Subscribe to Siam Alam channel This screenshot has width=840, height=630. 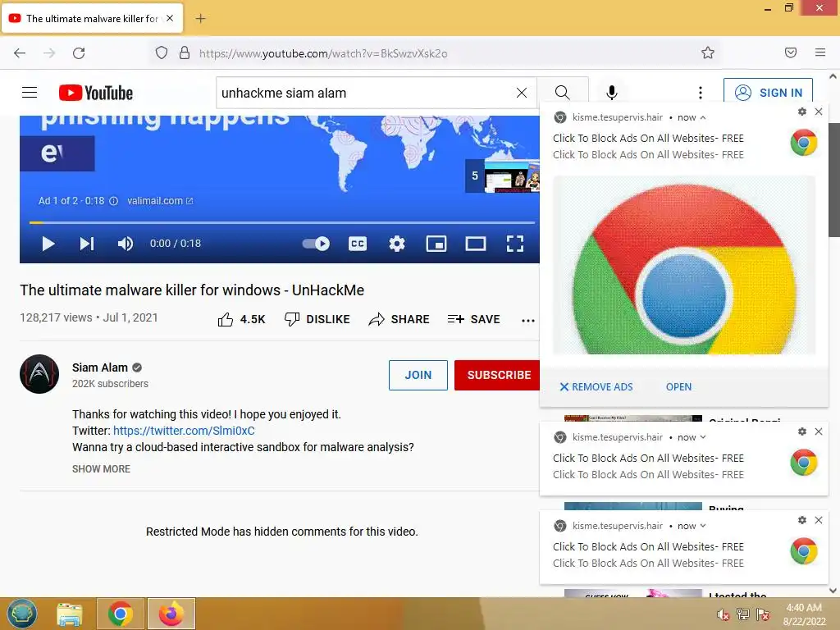[x=497, y=375]
